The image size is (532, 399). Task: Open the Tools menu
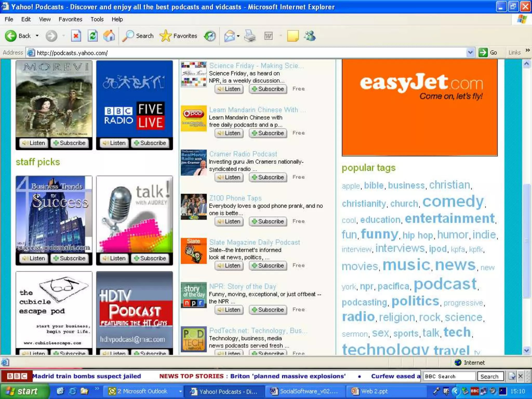[97, 19]
